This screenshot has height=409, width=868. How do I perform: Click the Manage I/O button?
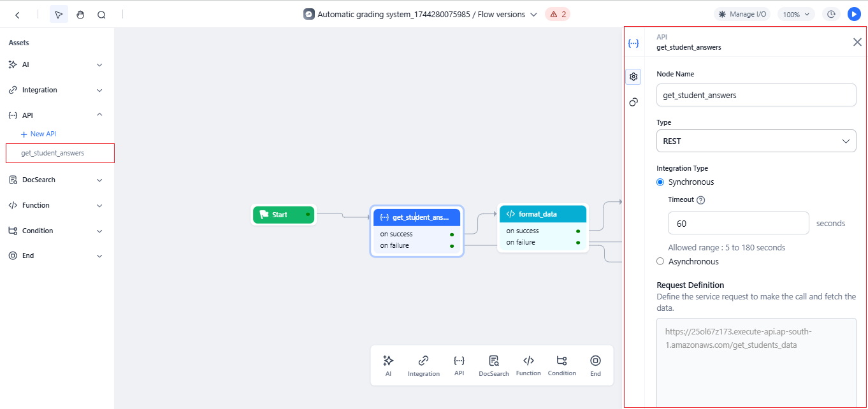tap(742, 14)
